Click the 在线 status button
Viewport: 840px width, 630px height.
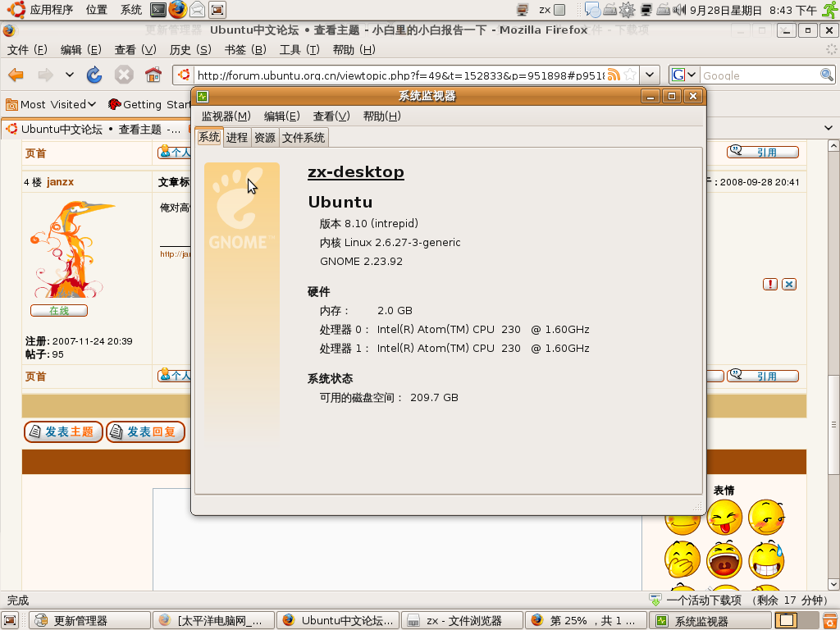coord(59,311)
